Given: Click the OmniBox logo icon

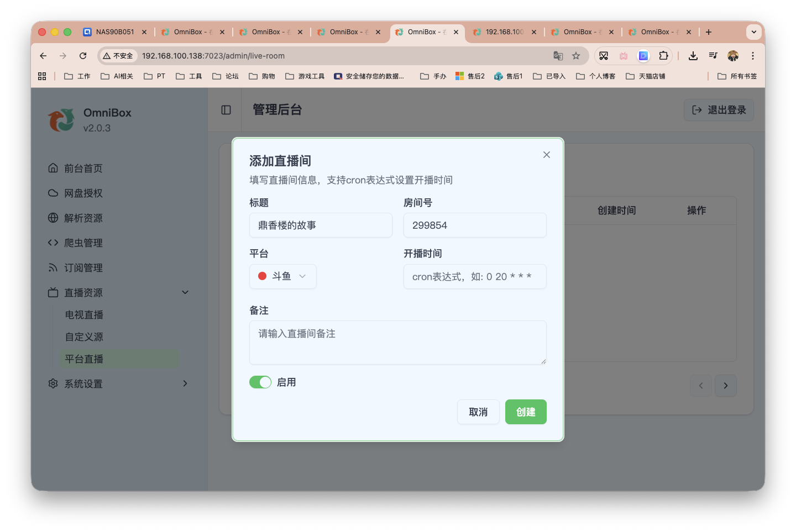Looking at the screenshot, I should [x=61, y=119].
